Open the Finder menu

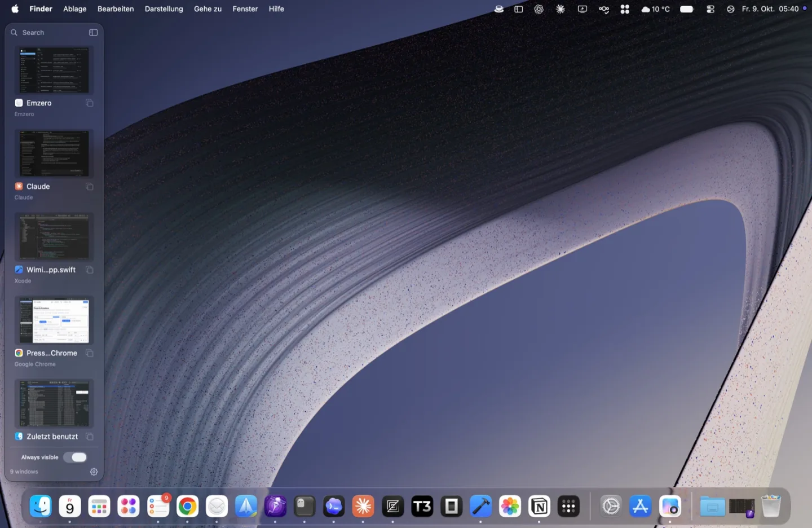(41, 9)
